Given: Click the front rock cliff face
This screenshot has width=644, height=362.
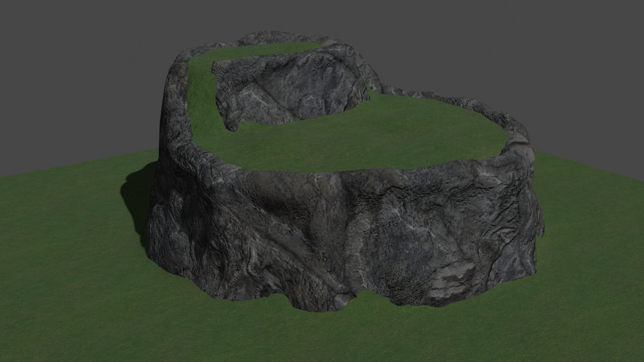Looking at the screenshot, I should click(335, 235).
